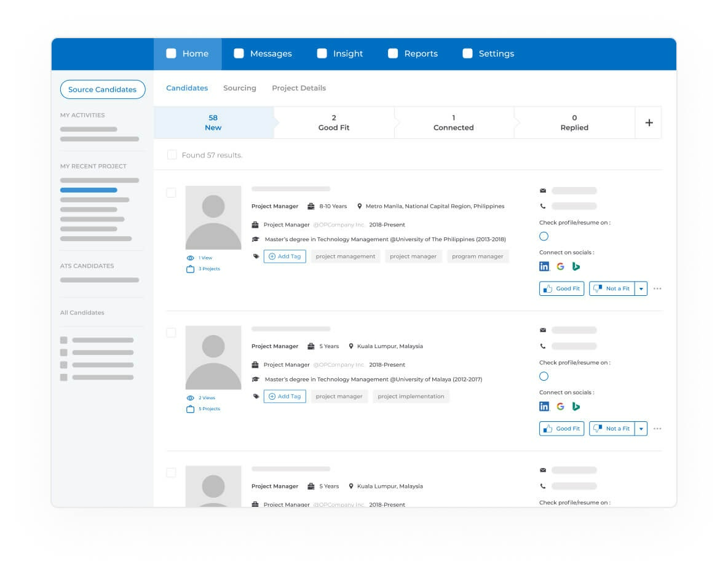Image resolution: width=728 pixels, height=572 pixels.
Task: Add a new pipeline stage with plus icon
Action: tap(649, 122)
